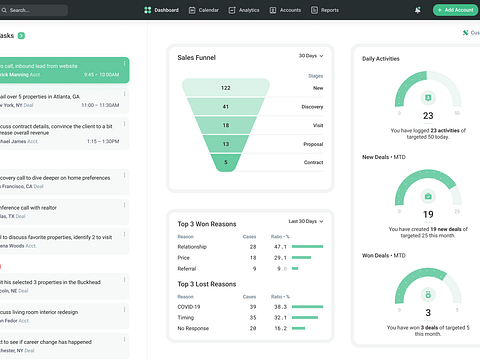The image size is (480, 360).
Task: Open three-dot menu on the Patrick Manning task
Action: coord(124,63)
